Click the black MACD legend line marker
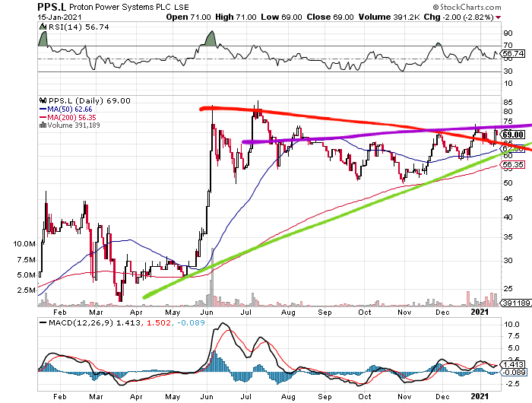 pyautogui.click(x=43, y=322)
